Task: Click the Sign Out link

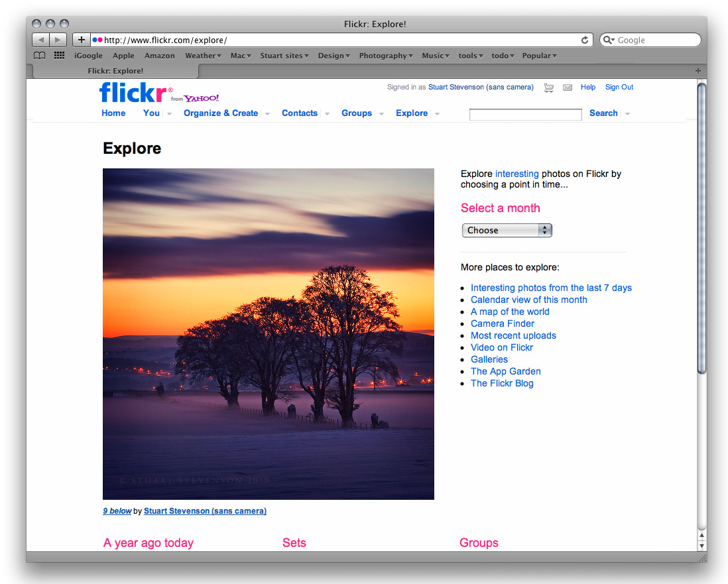Action: [x=619, y=87]
